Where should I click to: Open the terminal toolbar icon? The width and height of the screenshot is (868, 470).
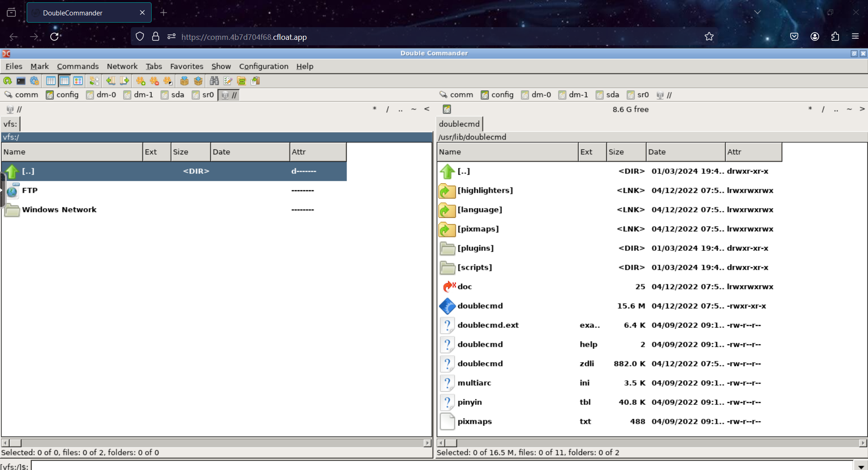click(x=21, y=81)
